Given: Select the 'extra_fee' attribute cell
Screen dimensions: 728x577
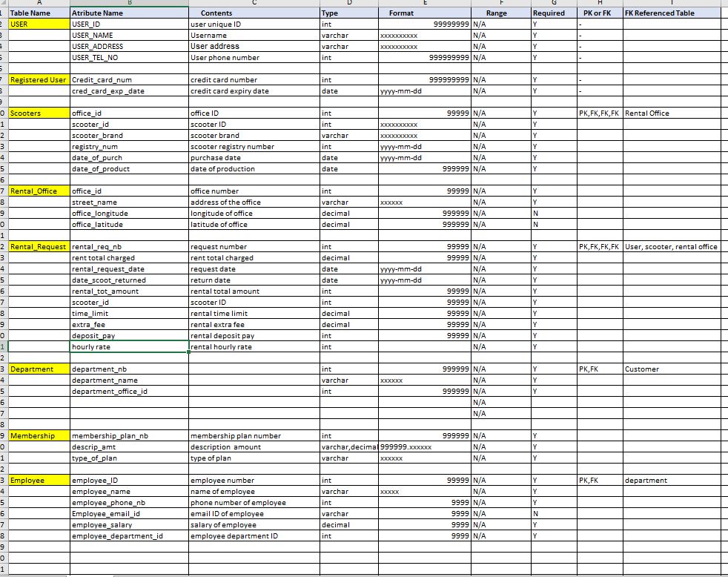Looking at the screenshot, I should (x=129, y=325).
